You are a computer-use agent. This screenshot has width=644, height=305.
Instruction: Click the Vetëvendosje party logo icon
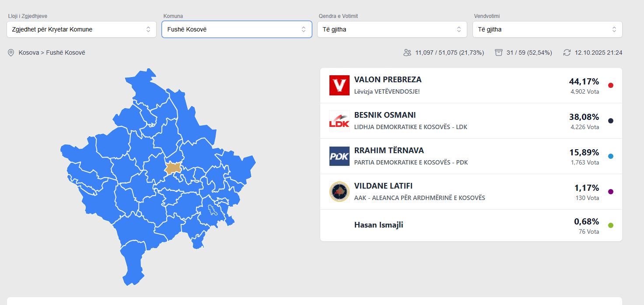point(339,85)
